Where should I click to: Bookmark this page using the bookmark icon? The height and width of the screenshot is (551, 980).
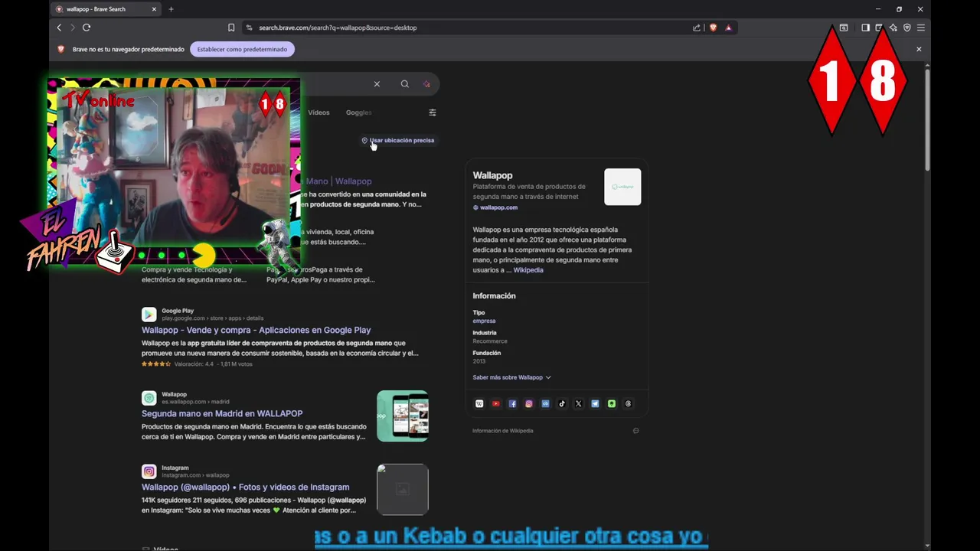point(231,28)
